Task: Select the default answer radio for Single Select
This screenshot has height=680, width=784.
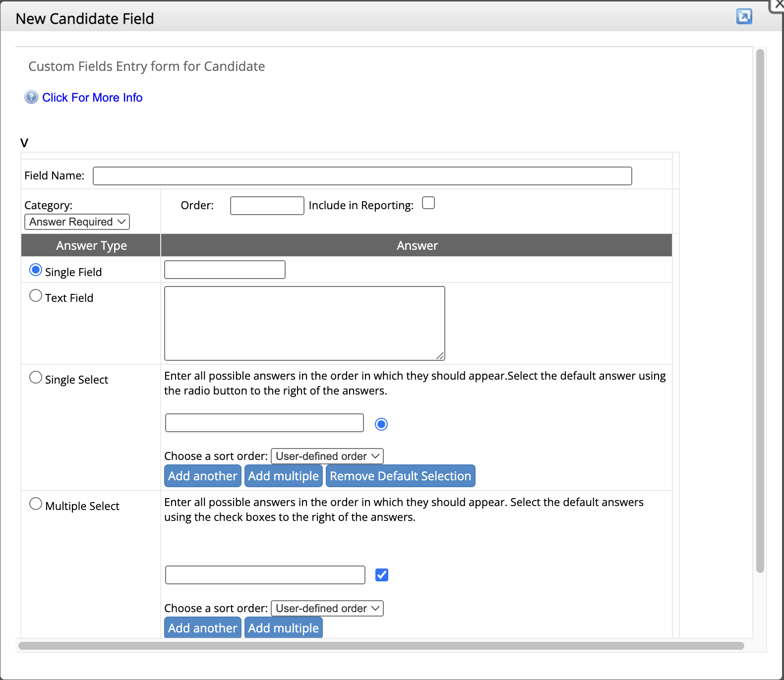Action: [x=381, y=424]
